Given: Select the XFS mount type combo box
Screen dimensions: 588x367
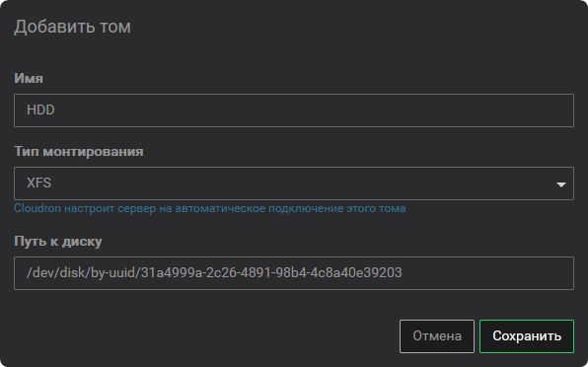Looking at the screenshot, I should (294, 183).
